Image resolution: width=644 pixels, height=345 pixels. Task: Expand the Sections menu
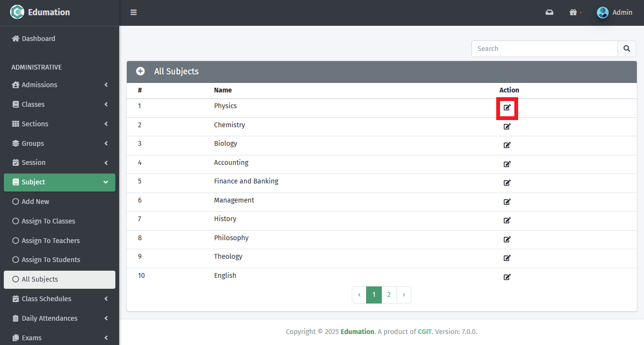pos(60,124)
